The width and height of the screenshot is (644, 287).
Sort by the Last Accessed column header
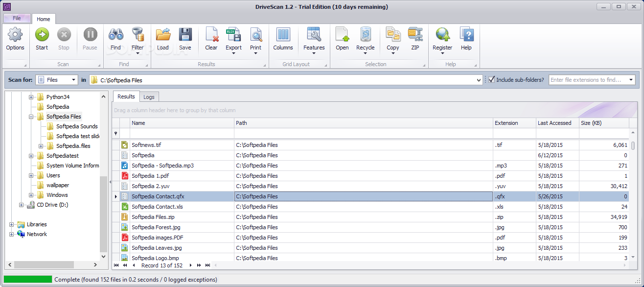click(557, 123)
